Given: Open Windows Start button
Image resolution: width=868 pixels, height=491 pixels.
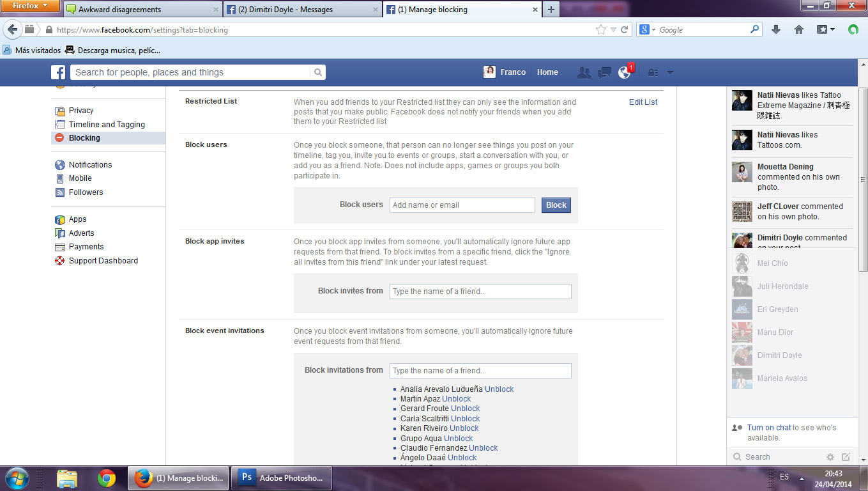Looking at the screenshot, I should coord(17,478).
